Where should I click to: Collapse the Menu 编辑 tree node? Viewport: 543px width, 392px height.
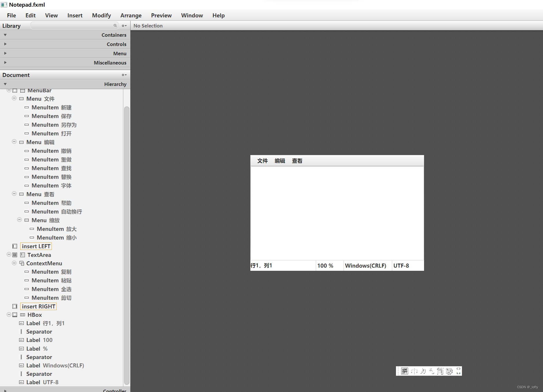coord(14,142)
